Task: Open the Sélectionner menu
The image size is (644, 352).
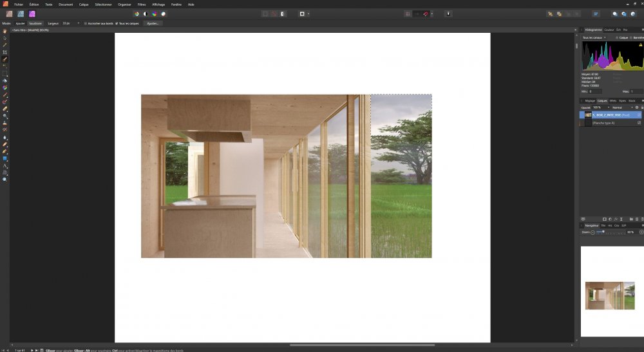Action: click(103, 5)
